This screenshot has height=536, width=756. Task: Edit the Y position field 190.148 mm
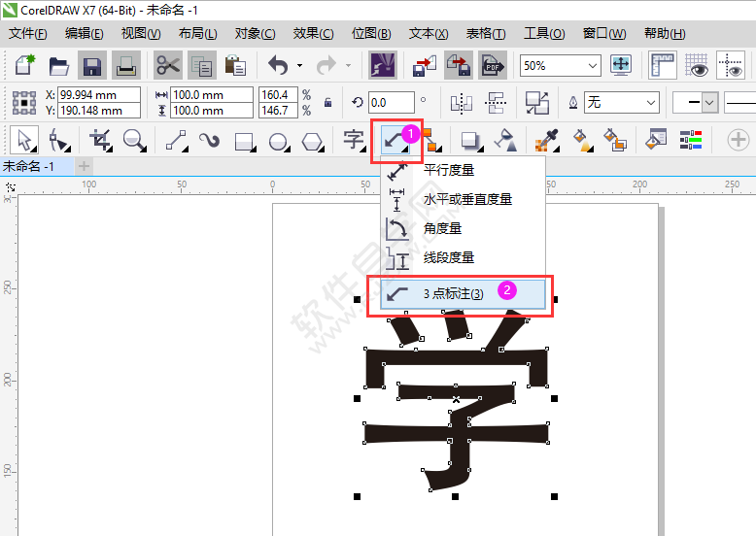click(x=99, y=111)
